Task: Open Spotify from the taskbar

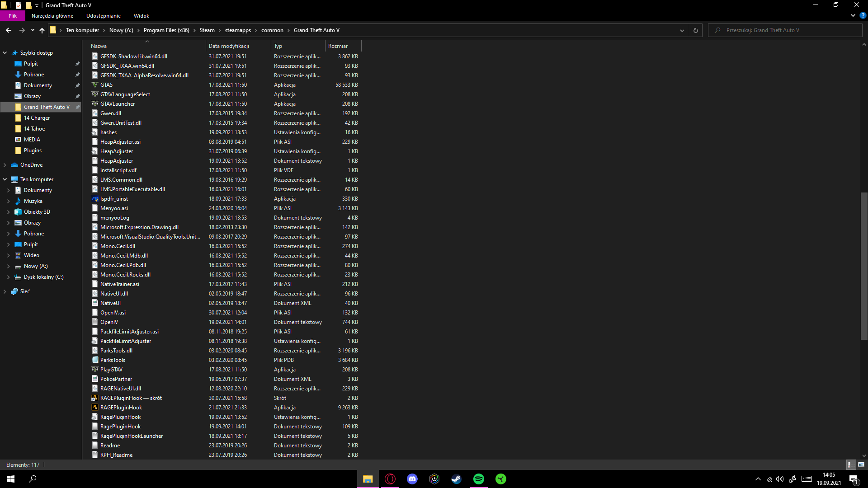Action: pos(478,479)
